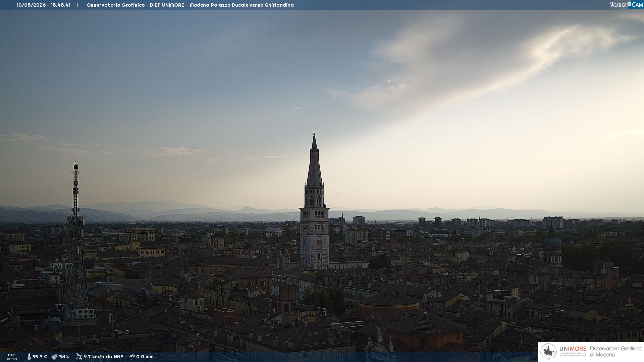Click the 9.7 km/h da NNE wind value
Viewport: 644px width, 362px height.
(x=103, y=357)
